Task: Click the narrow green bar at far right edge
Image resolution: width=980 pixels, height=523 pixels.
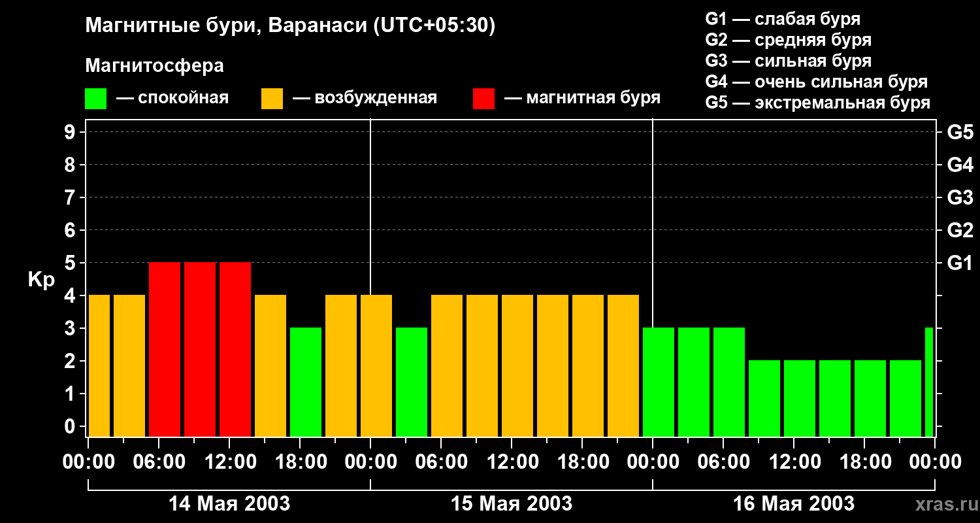Action: click(929, 382)
